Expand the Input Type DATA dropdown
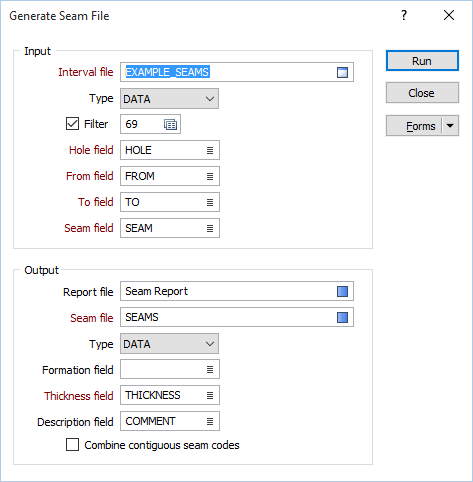This screenshot has height=482, width=473. click(x=169, y=99)
